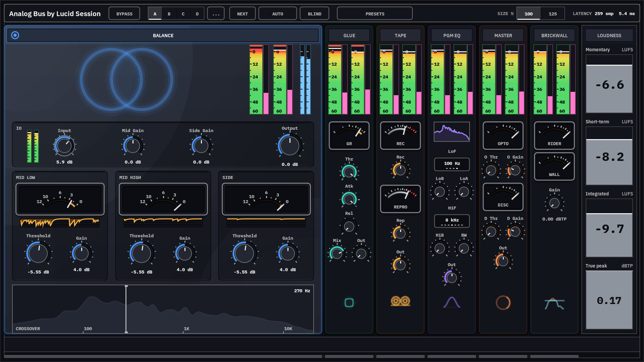Viewport: 644px width, 362px height.
Task: Open the more options ellipsis menu
Action: [x=216, y=14]
